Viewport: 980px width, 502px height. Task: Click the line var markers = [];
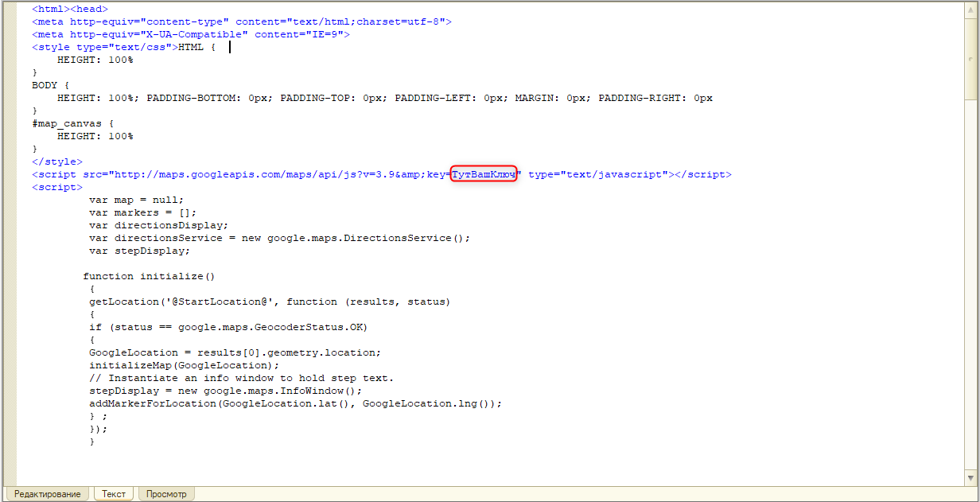[143, 212]
